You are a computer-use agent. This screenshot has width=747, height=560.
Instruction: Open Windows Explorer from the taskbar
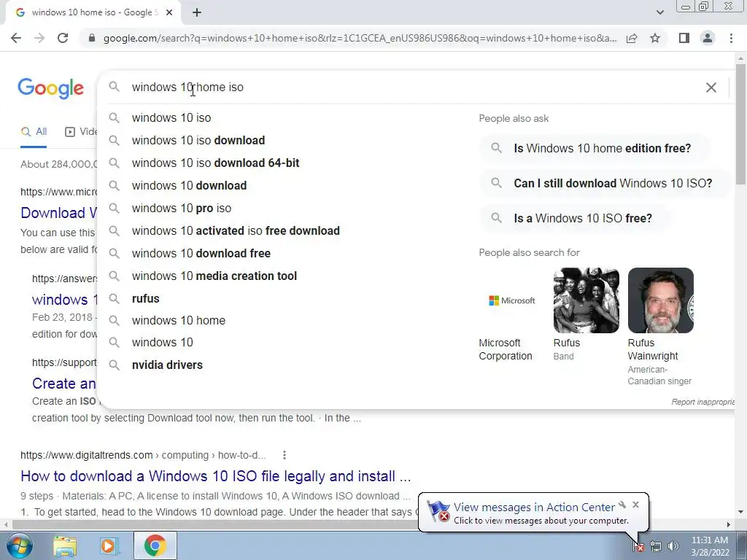click(x=65, y=545)
